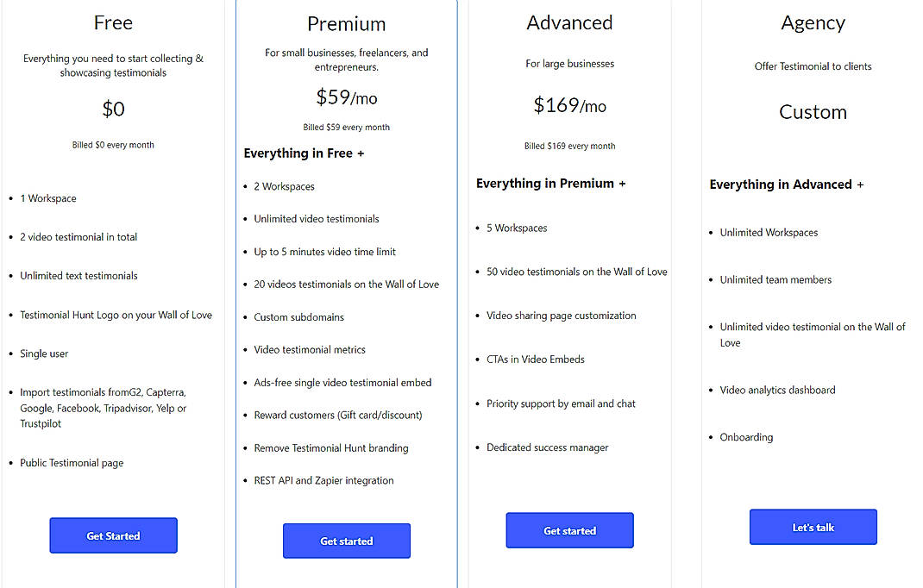Click the Everything in Free + heading
Screen dimensions: 923x588
[304, 153]
